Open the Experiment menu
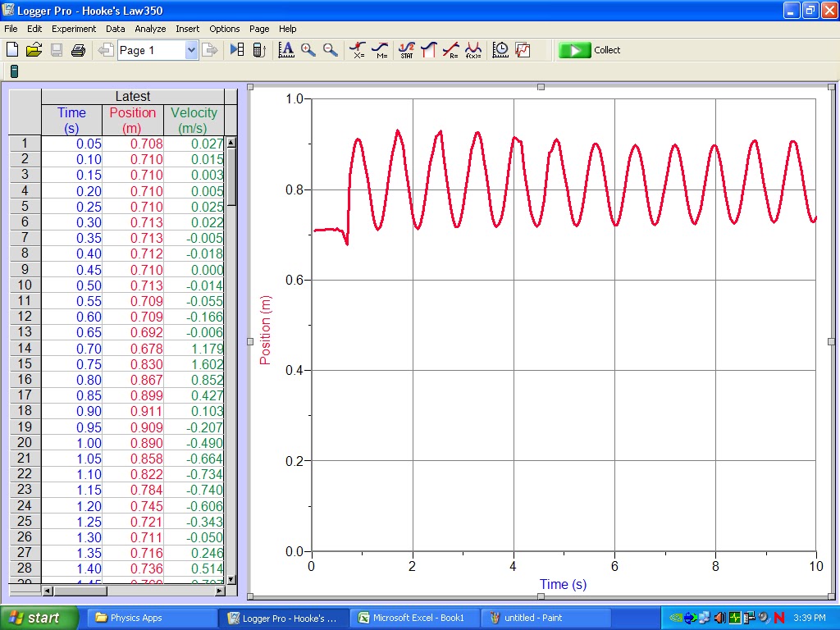This screenshot has width=840, height=630. tap(74, 29)
